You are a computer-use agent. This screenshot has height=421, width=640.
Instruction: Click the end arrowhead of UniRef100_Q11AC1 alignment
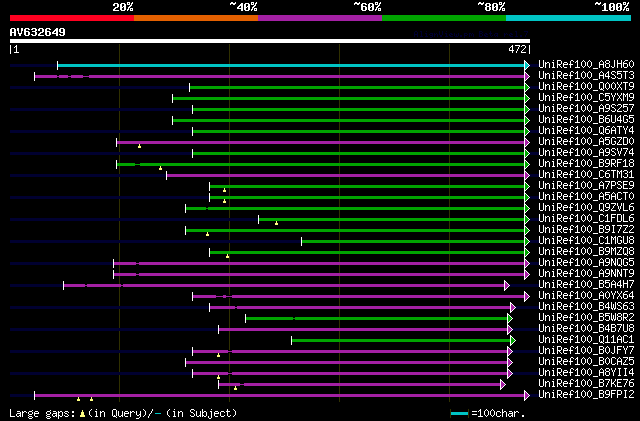pyautogui.click(x=513, y=340)
